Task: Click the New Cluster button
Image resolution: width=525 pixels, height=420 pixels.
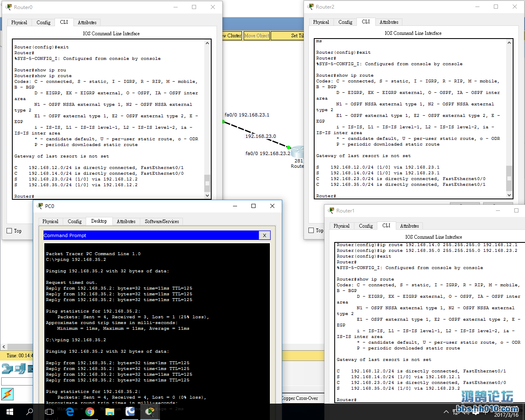Action: 233,36
